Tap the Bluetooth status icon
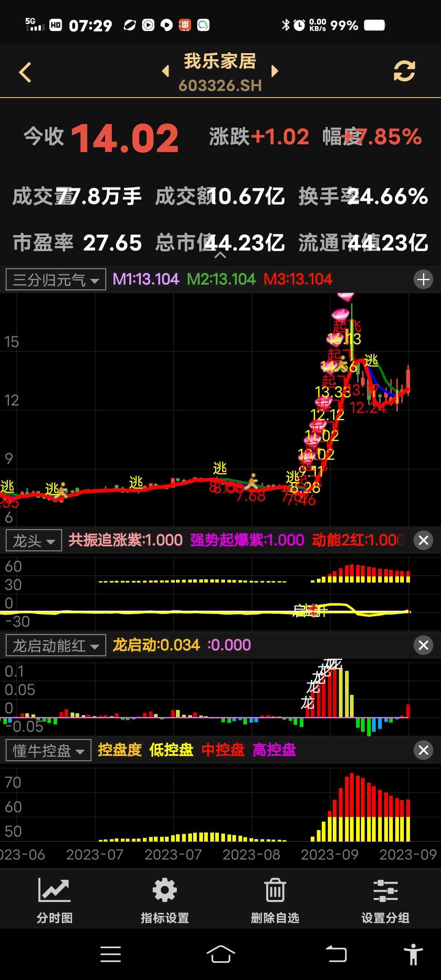Screen dimensions: 441x980 285,25
